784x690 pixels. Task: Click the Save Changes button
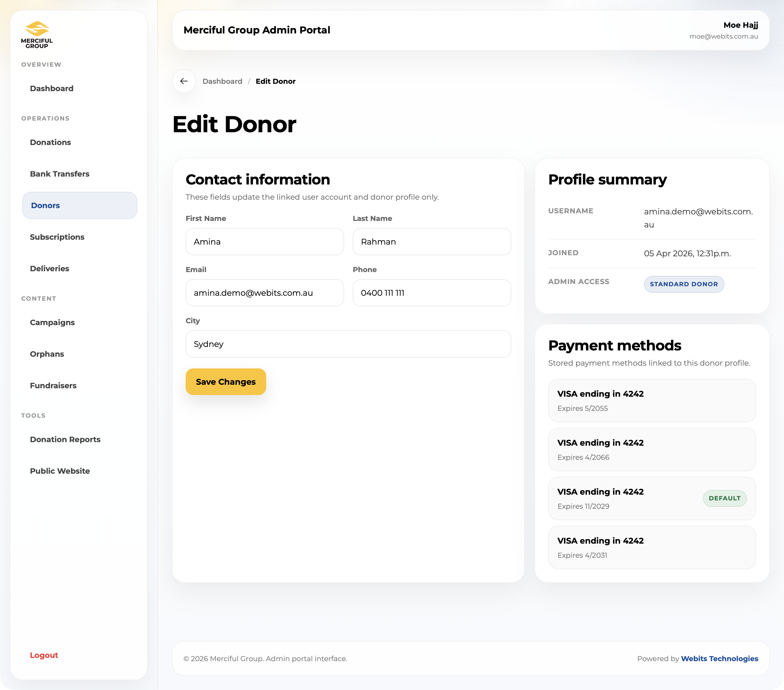[226, 382]
